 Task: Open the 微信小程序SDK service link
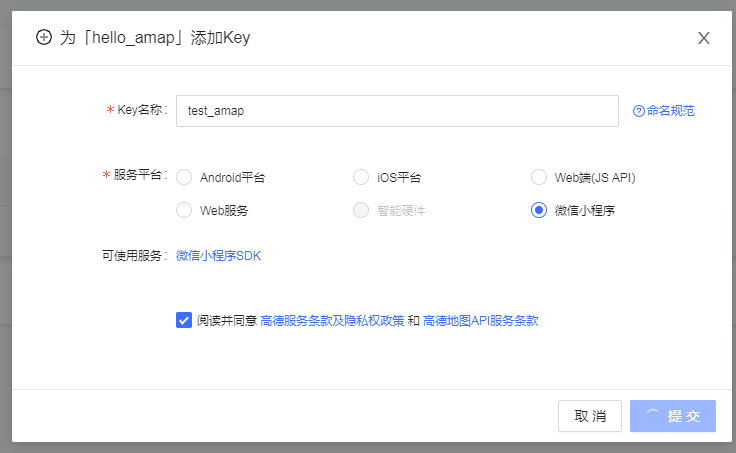pos(218,256)
